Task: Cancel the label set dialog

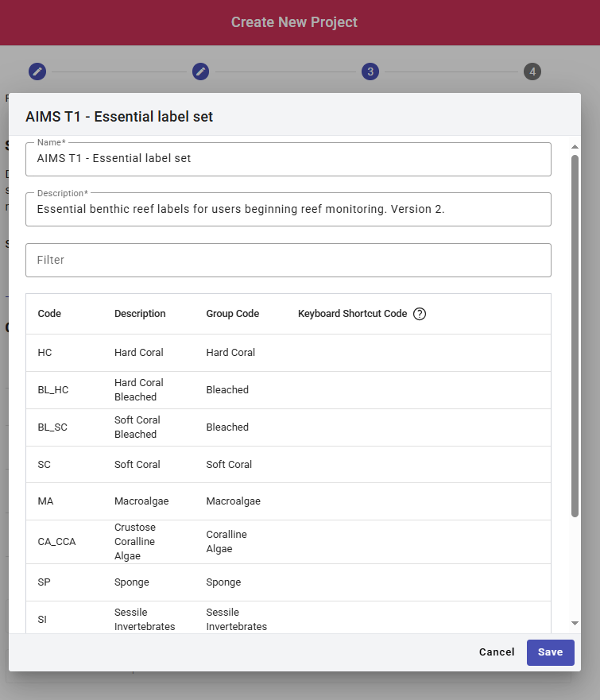Action: [x=497, y=652]
